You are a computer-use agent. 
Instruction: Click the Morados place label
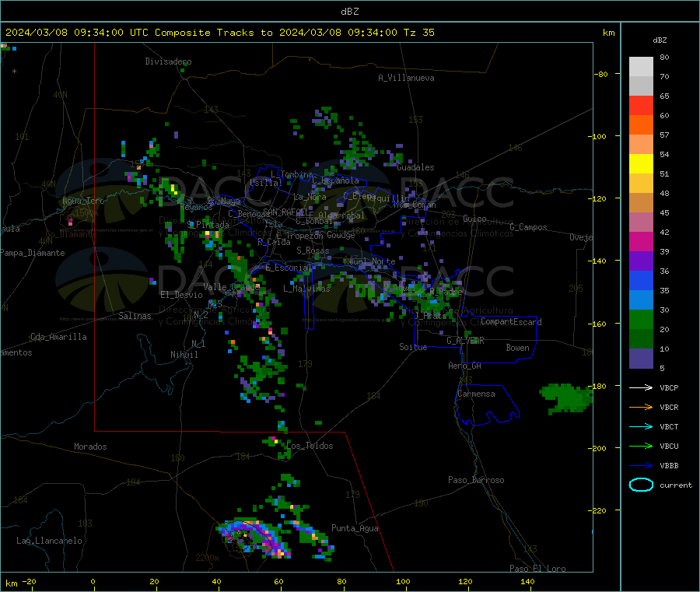[x=90, y=447]
